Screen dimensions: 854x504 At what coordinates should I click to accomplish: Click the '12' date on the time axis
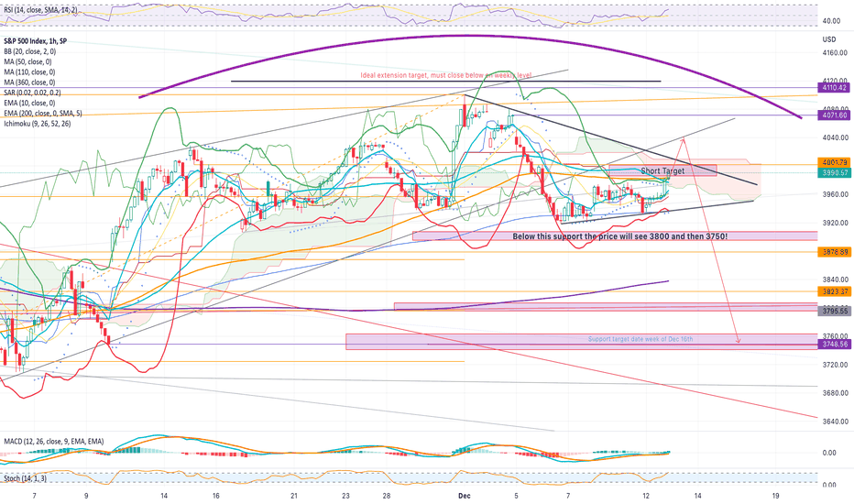(x=646, y=496)
